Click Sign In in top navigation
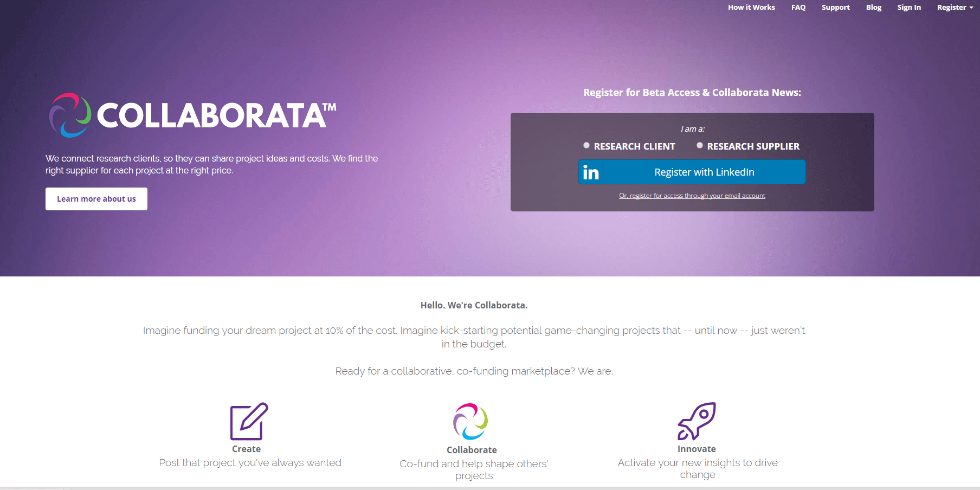 [909, 8]
